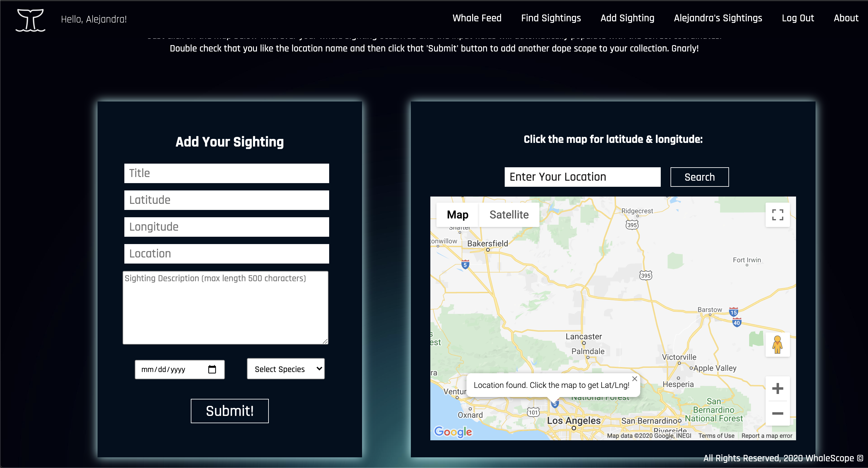Click Add Sighting navigation link
The width and height of the screenshot is (868, 468).
click(627, 19)
